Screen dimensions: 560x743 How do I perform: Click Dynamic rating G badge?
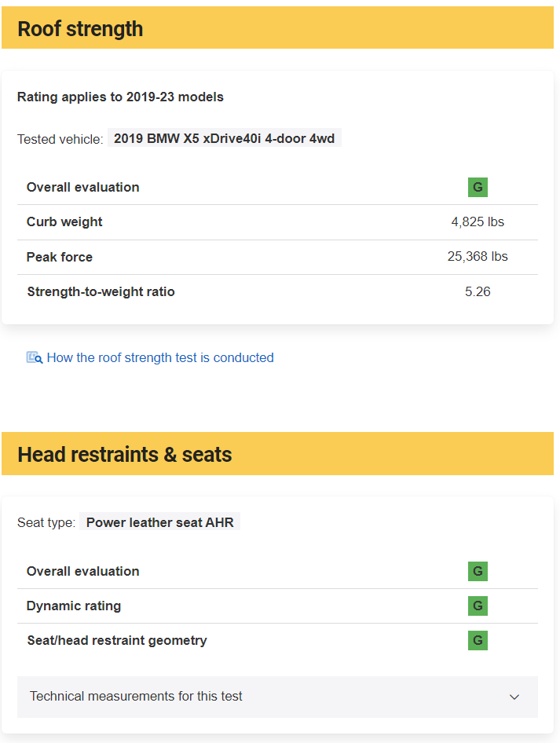(478, 606)
